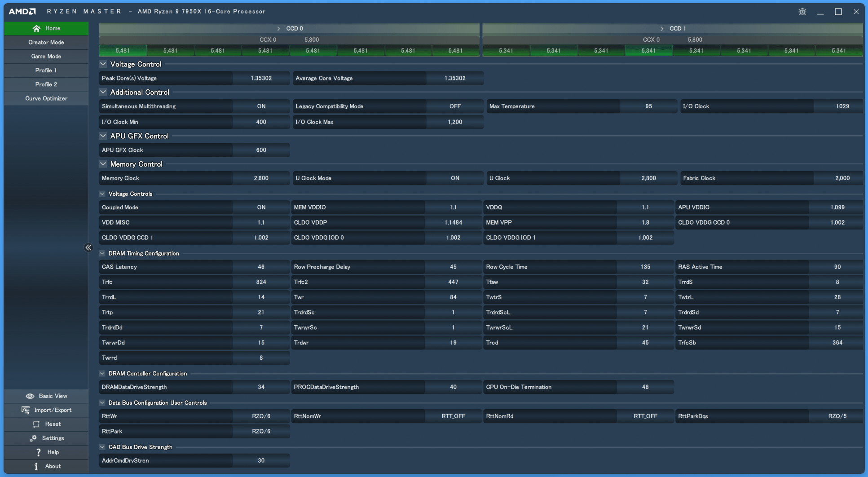The image size is (868, 477).
Task: Click DRAMDataDriveStrength value 34
Action: [261, 387]
